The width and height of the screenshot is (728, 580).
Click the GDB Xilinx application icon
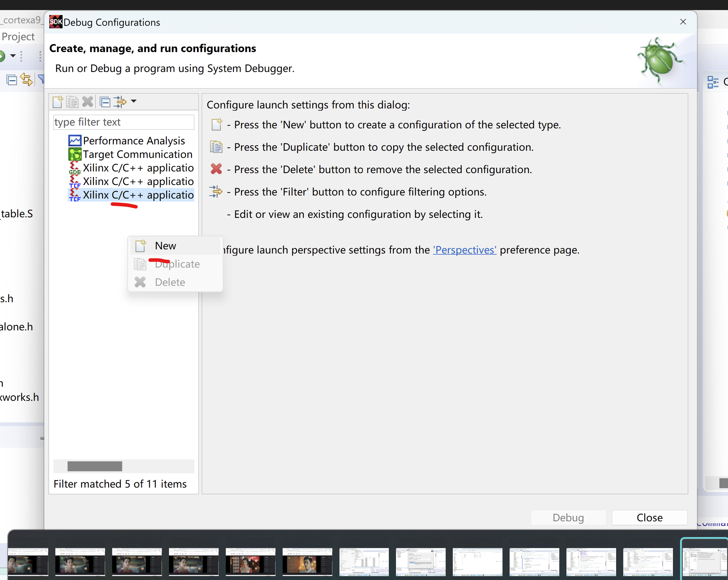click(x=75, y=168)
